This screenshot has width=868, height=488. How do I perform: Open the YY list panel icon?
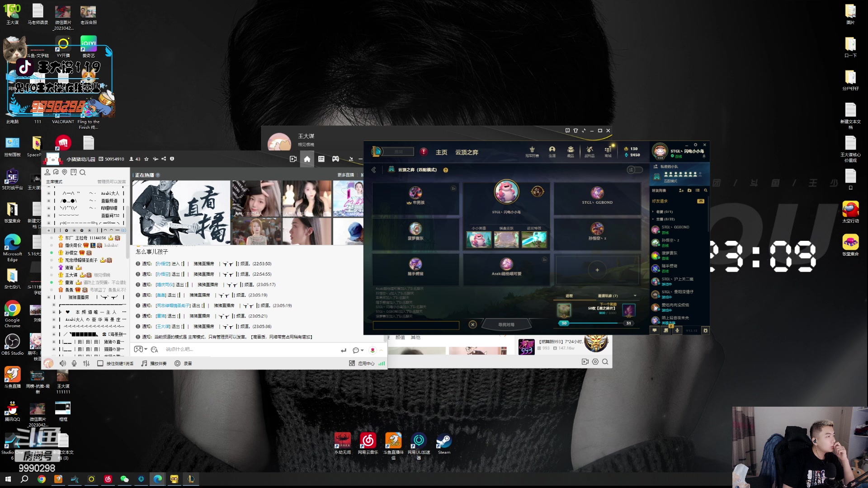[321, 159]
